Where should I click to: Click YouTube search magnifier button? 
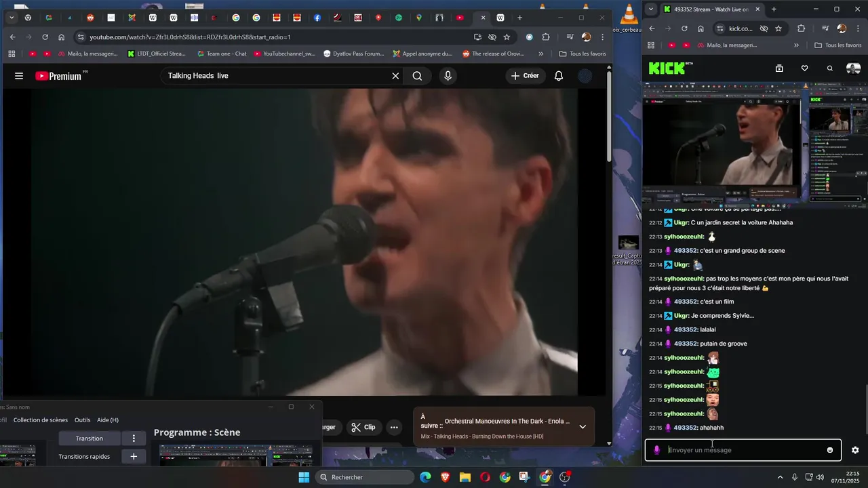click(x=417, y=76)
